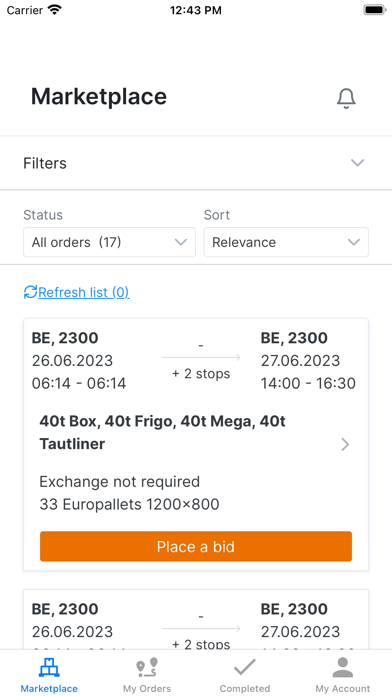Open the first order's route with + 2 stops
The image size is (392, 696).
201,360
